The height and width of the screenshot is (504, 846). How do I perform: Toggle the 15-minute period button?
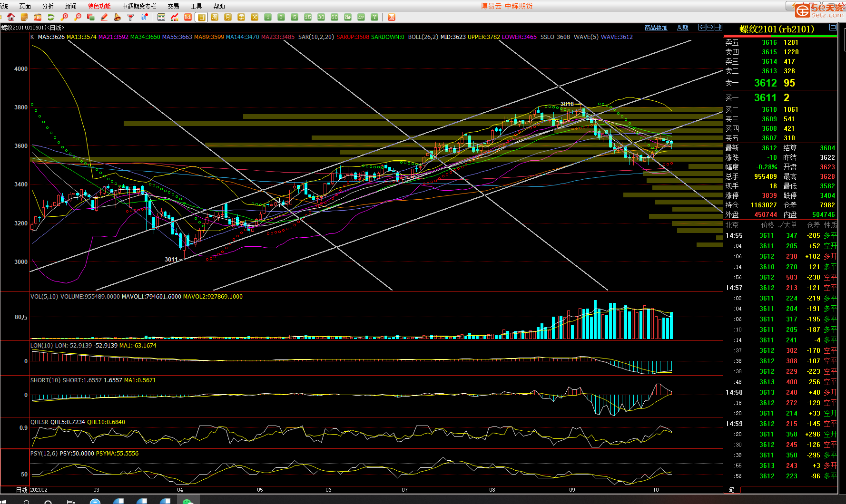(308, 17)
